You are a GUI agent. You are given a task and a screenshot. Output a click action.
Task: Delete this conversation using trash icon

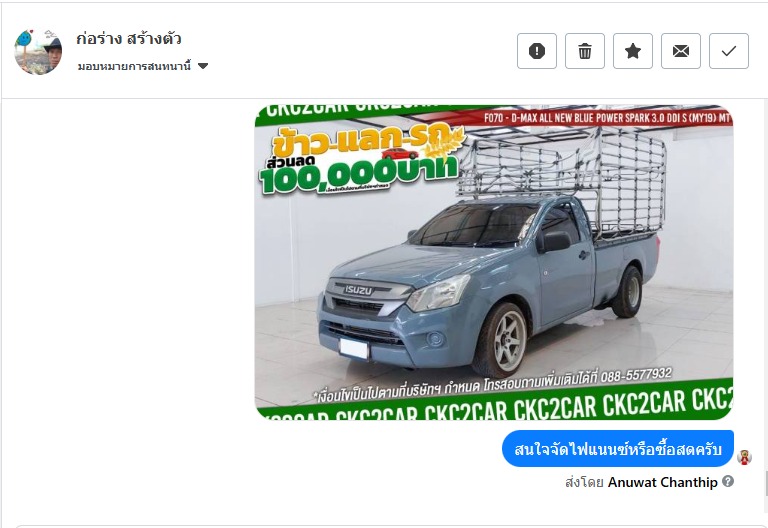585,51
